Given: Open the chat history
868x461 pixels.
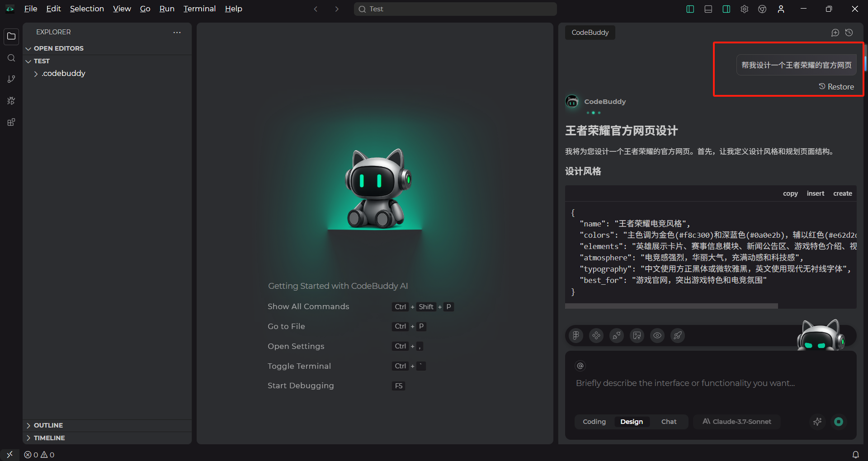Looking at the screenshot, I should click(849, 33).
